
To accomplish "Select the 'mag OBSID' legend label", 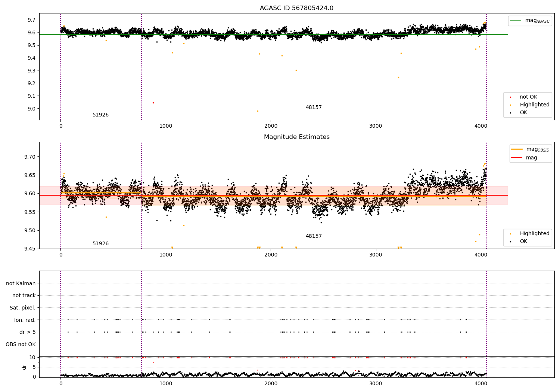I will coord(538,149).
